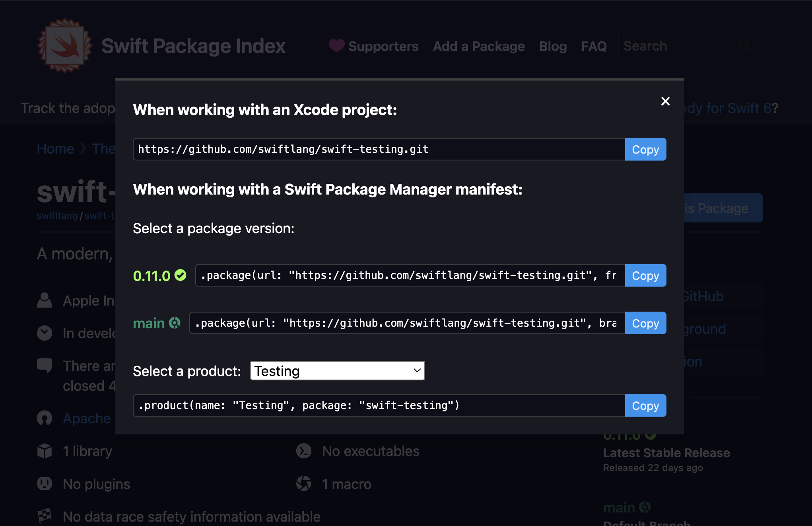Click the No executables terminal icon
Screen dimensions: 812x526
click(304, 451)
